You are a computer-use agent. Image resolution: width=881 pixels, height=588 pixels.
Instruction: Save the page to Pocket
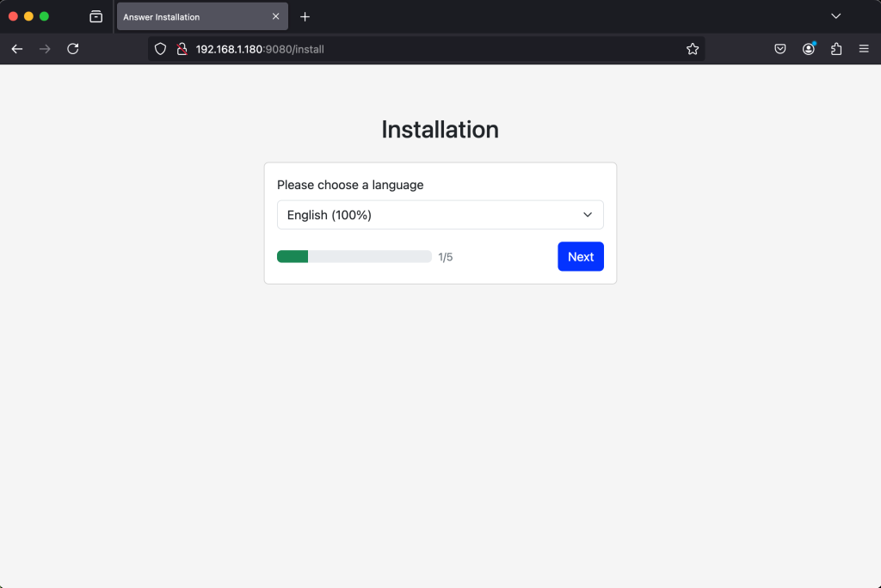779,49
